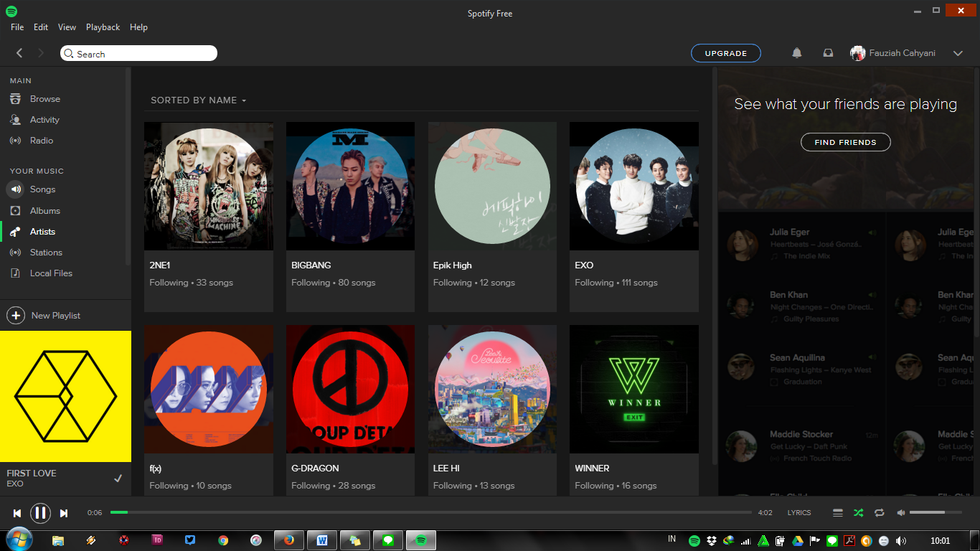Image resolution: width=980 pixels, height=551 pixels.
Task: Click Google Drive icon in system tray
Action: (798, 541)
